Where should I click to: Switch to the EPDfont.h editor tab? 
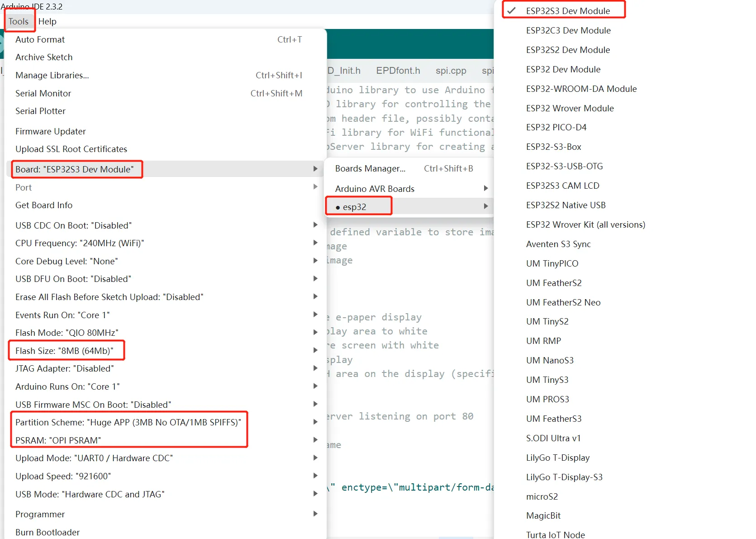point(398,71)
